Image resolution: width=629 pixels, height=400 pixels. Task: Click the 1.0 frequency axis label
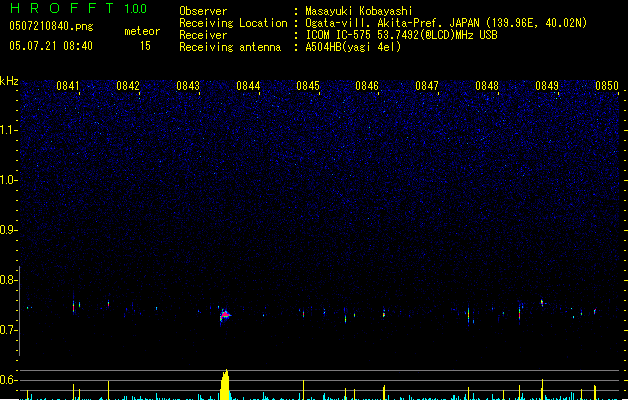click(x=9, y=180)
